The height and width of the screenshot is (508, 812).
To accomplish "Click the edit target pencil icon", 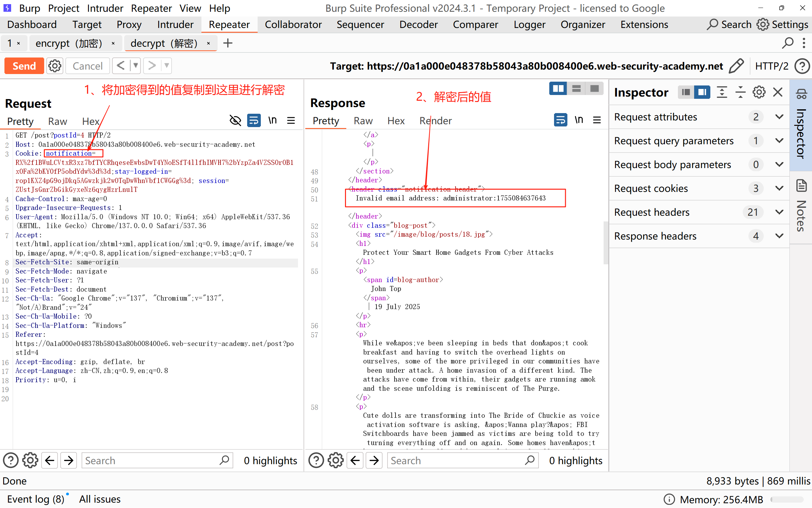I will coord(736,66).
